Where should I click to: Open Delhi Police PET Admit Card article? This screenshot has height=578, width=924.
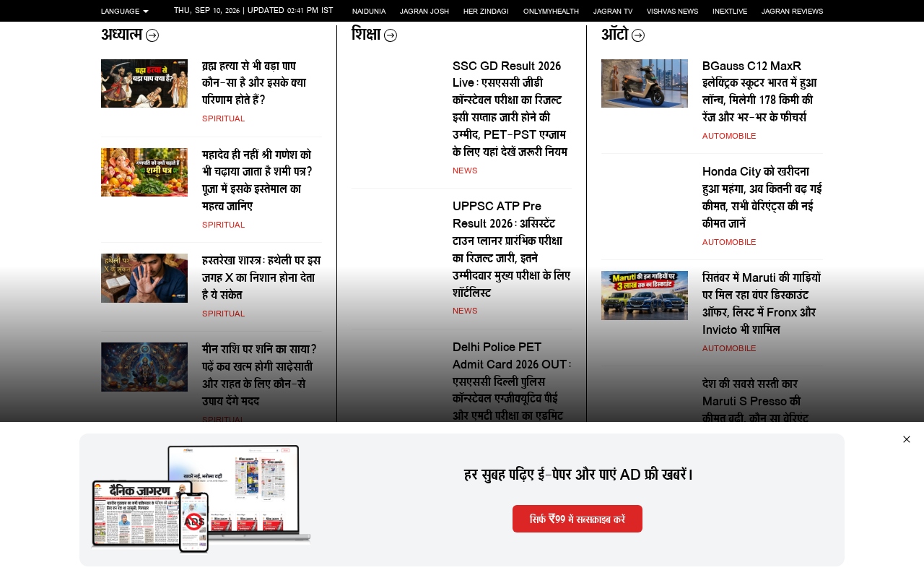click(512, 381)
